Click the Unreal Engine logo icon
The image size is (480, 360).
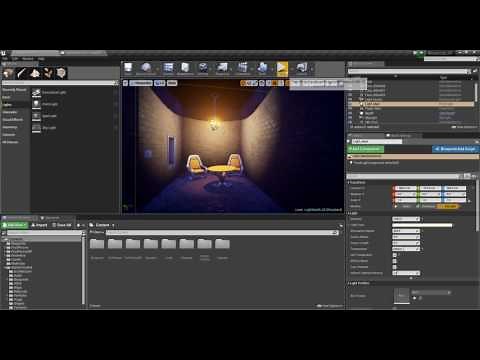click(x=3, y=53)
